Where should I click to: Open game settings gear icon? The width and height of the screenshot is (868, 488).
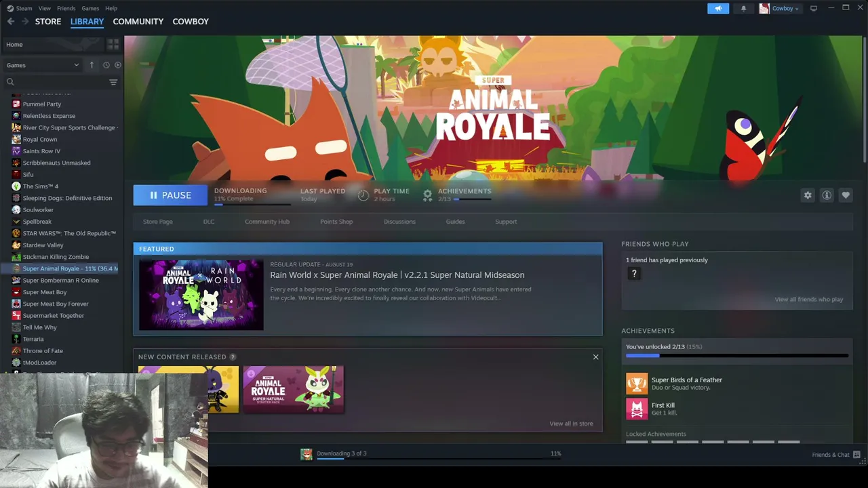808,195
